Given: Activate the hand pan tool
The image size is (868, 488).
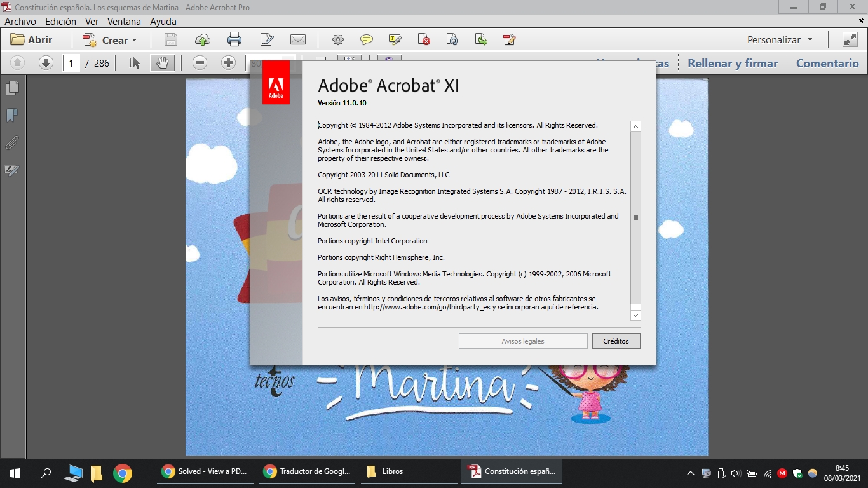Looking at the screenshot, I should [163, 63].
